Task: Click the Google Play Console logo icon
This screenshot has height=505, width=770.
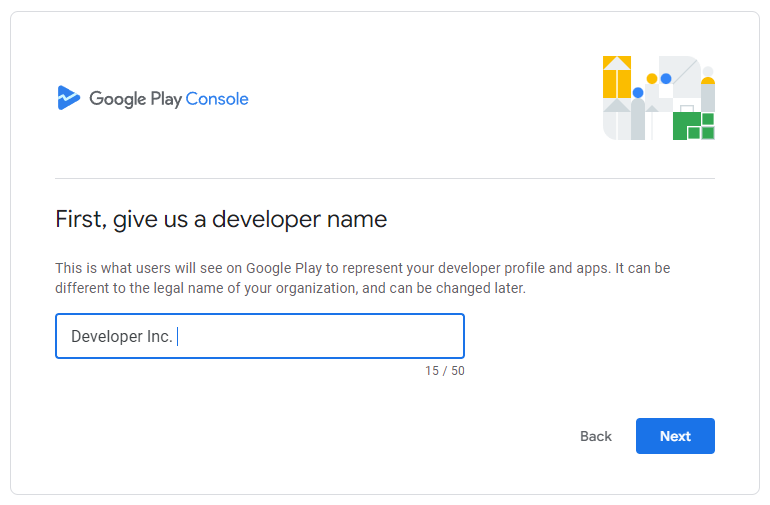Action: 68,98
